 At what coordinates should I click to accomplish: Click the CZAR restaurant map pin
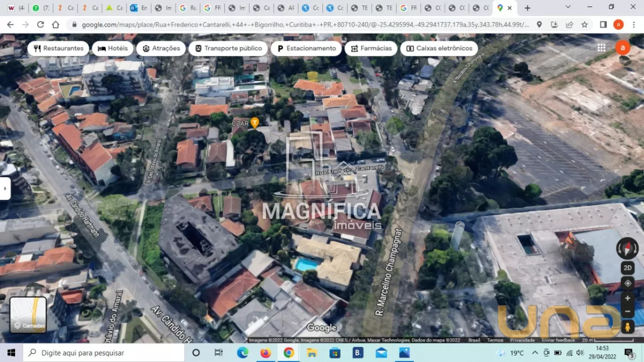(255, 122)
